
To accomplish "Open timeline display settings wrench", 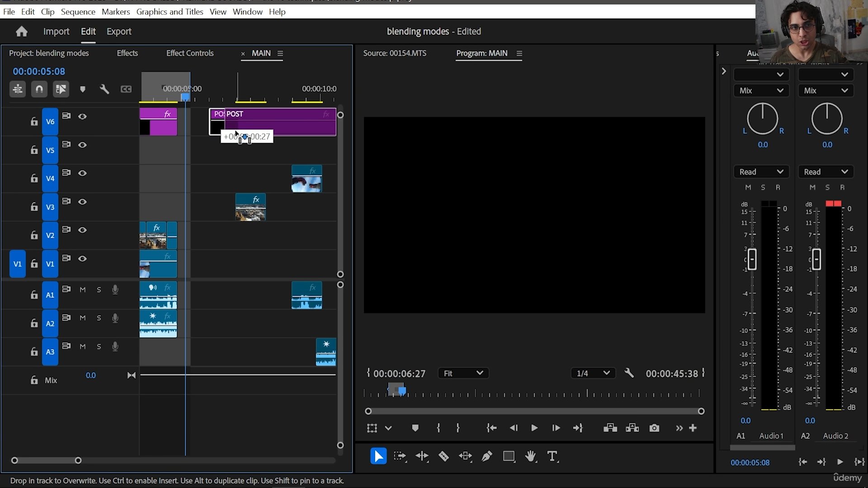I will [104, 89].
